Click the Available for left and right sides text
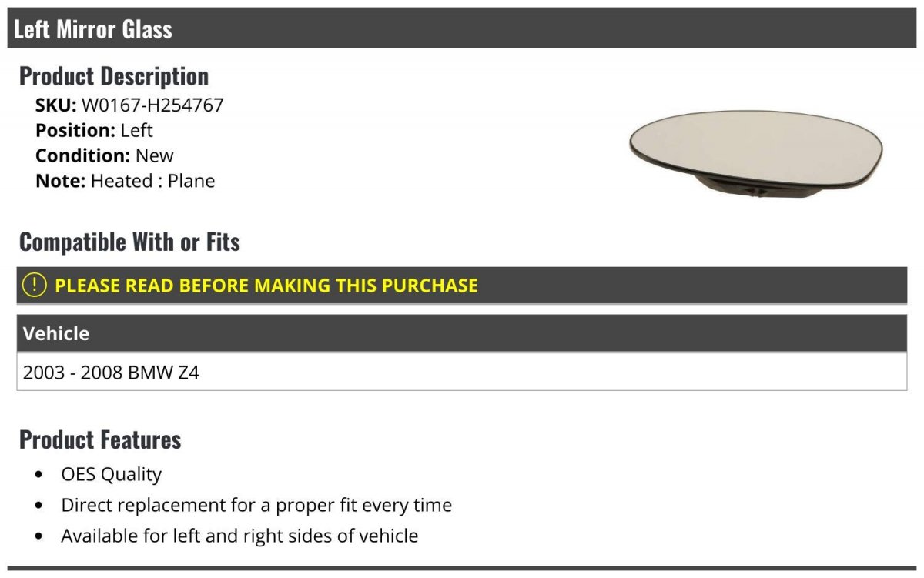The height and width of the screenshot is (578, 924). pos(239,535)
